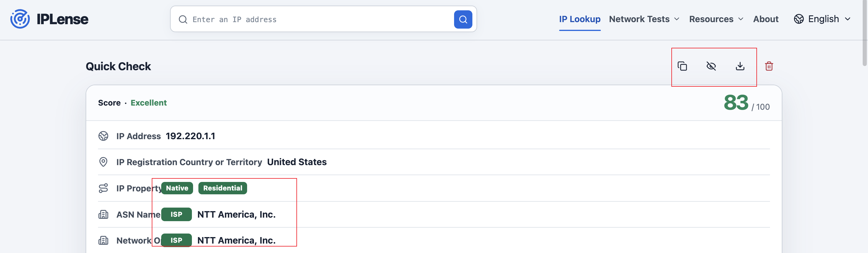Click the location pin icon for Registration Country

pyautogui.click(x=103, y=162)
